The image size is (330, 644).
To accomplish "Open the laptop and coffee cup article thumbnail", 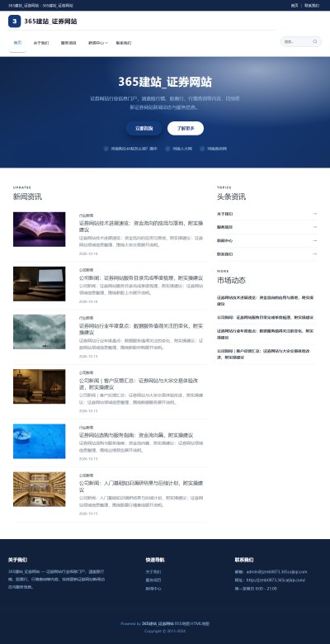I will 39,284.
